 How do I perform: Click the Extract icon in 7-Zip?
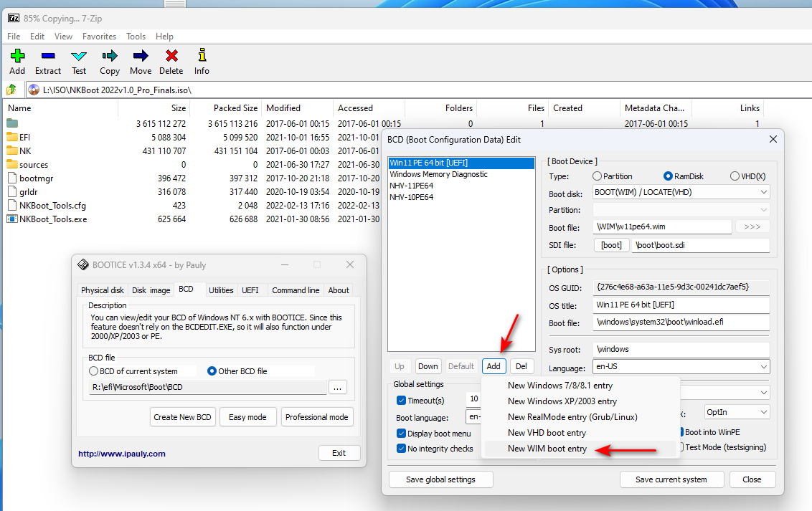[47, 56]
